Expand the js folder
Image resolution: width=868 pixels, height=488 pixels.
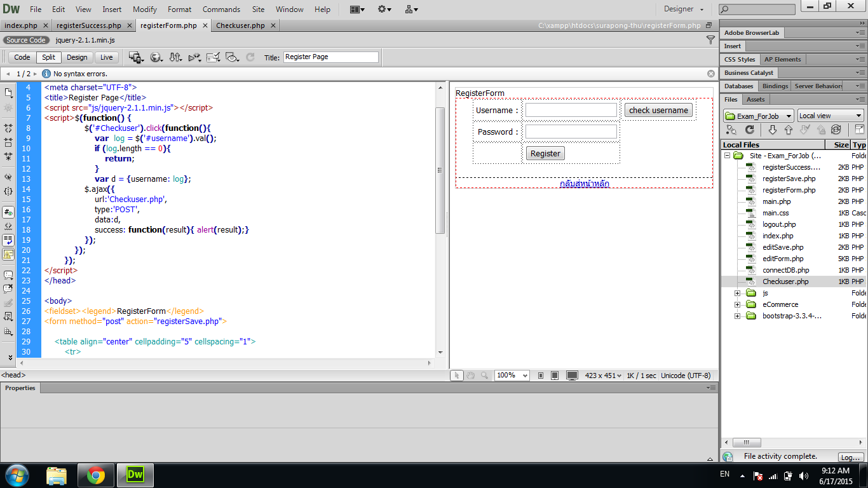point(737,293)
